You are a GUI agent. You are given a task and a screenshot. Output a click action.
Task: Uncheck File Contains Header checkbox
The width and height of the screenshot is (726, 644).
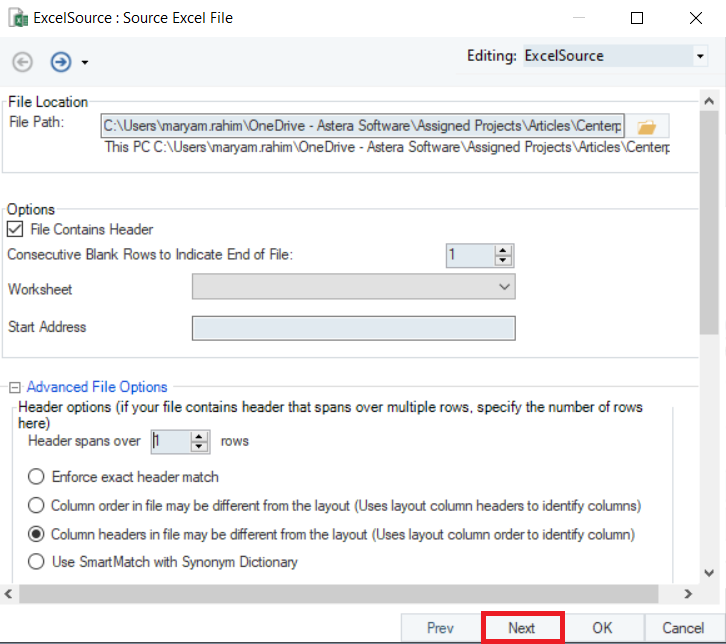15,230
